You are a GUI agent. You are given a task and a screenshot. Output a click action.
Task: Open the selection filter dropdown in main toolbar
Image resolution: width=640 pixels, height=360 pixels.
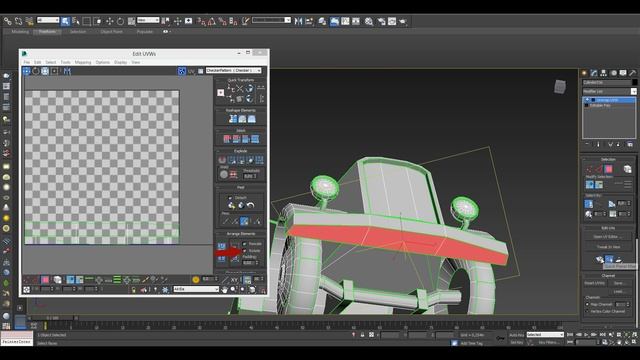click(48, 20)
